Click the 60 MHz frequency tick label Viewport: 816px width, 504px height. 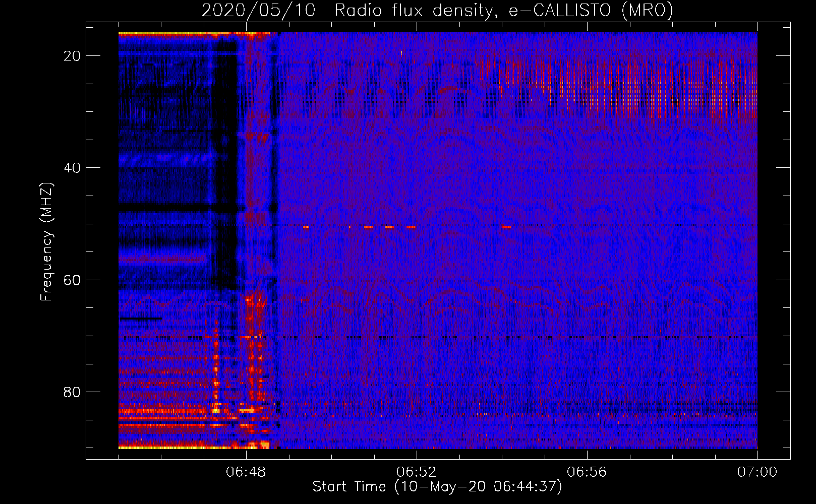coord(73,280)
